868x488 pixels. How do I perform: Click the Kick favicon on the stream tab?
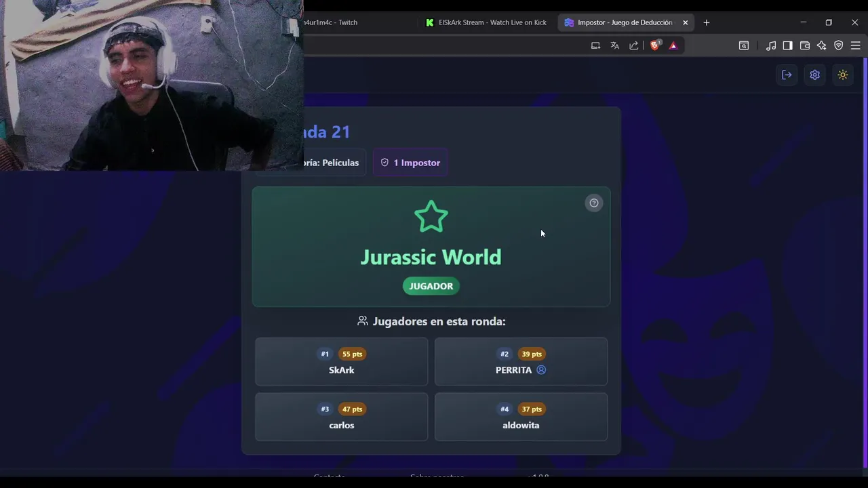coord(430,22)
